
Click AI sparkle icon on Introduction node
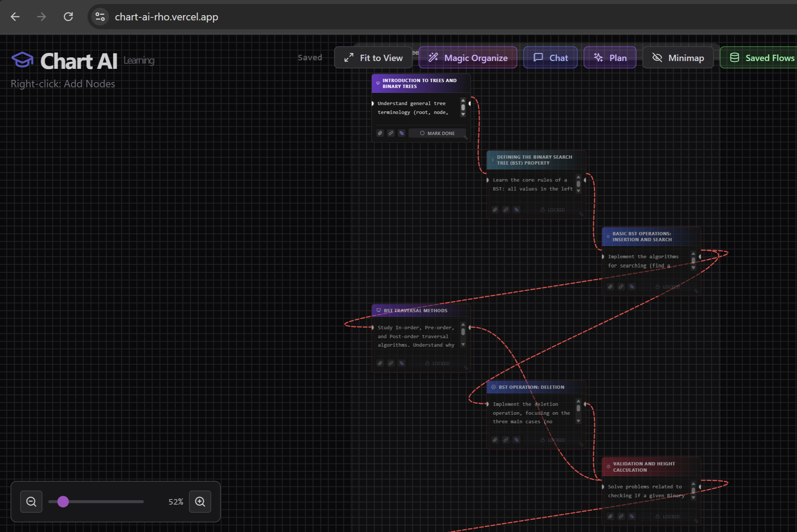[x=402, y=133]
